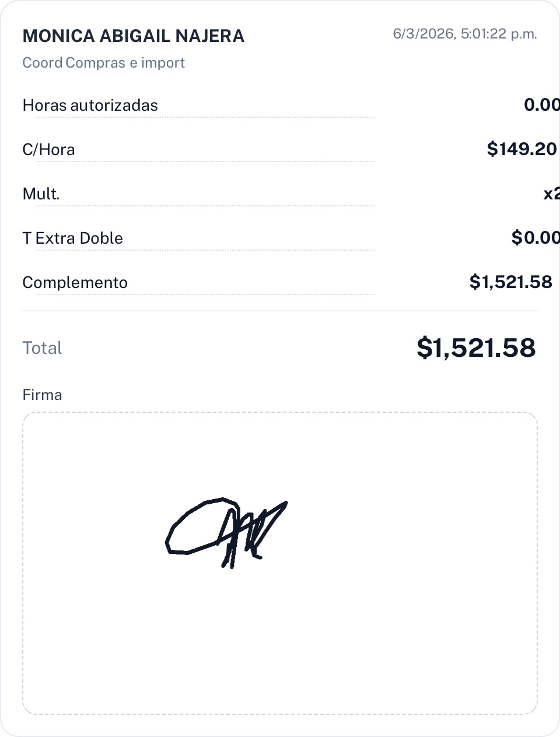This screenshot has width=560, height=737.
Task: Click the handwritten signature drawing
Action: (226, 532)
